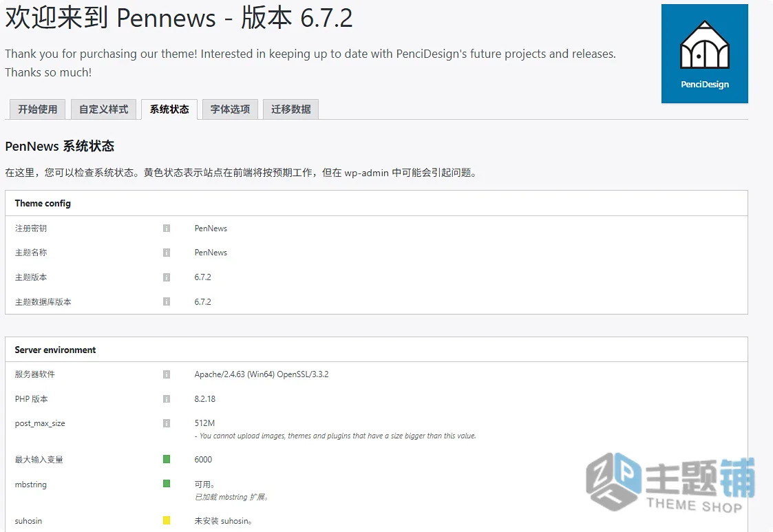Click the info icon beside 注册密钥
Image resolution: width=773 pixels, height=532 pixels.
pos(167,228)
